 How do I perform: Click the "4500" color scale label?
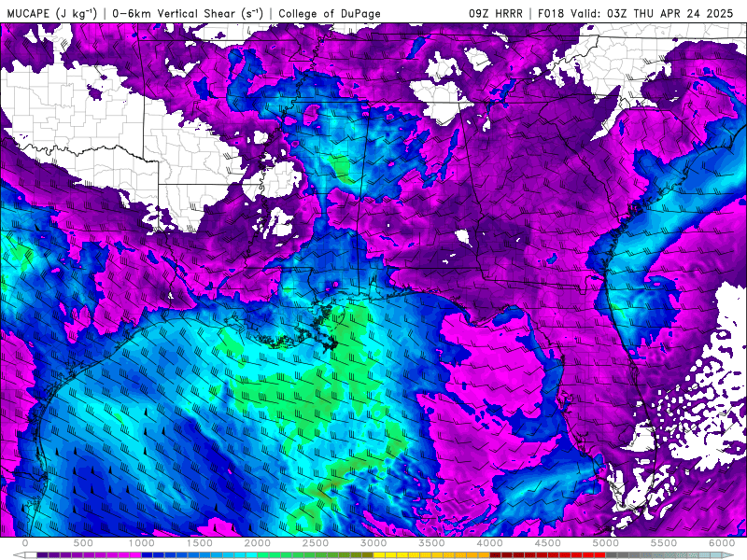tap(548, 543)
